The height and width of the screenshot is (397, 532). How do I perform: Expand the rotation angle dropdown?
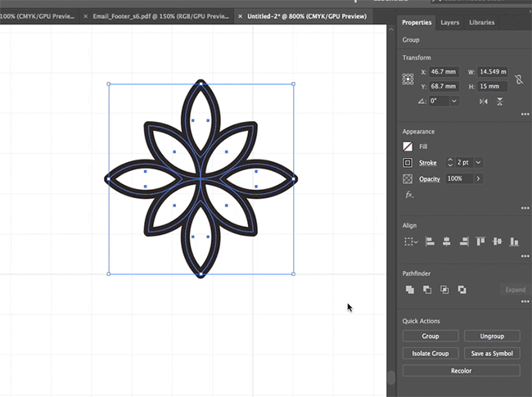pyautogui.click(x=453, y=101)
